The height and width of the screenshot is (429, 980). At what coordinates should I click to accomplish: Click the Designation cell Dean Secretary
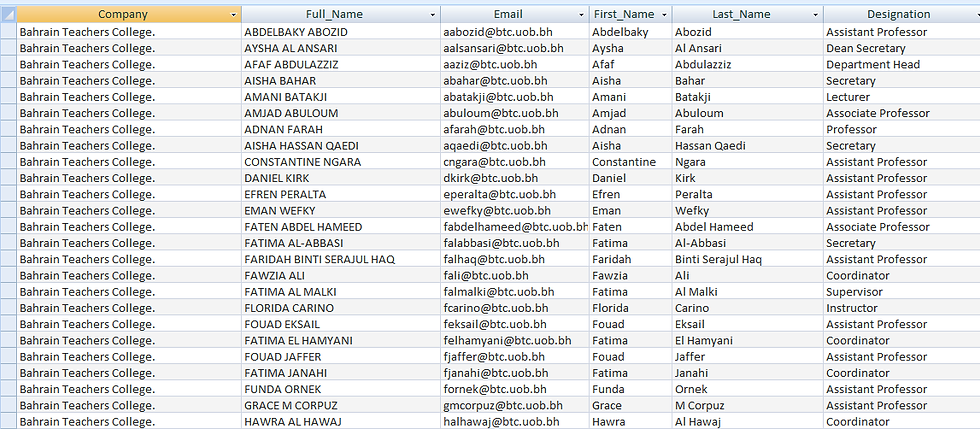pyautogui.click(x=902, y=48)
